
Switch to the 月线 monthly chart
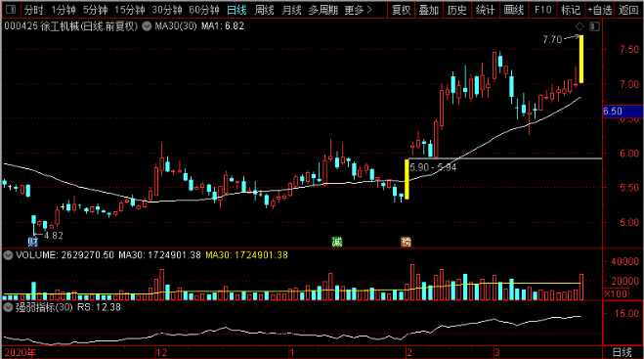tap(291, 10)
